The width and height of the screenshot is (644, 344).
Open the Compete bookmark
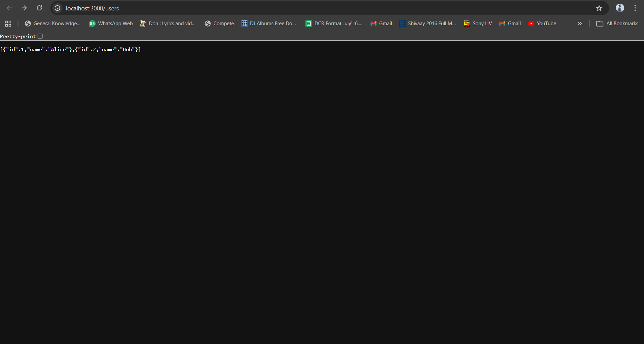(x=223, y=23)
